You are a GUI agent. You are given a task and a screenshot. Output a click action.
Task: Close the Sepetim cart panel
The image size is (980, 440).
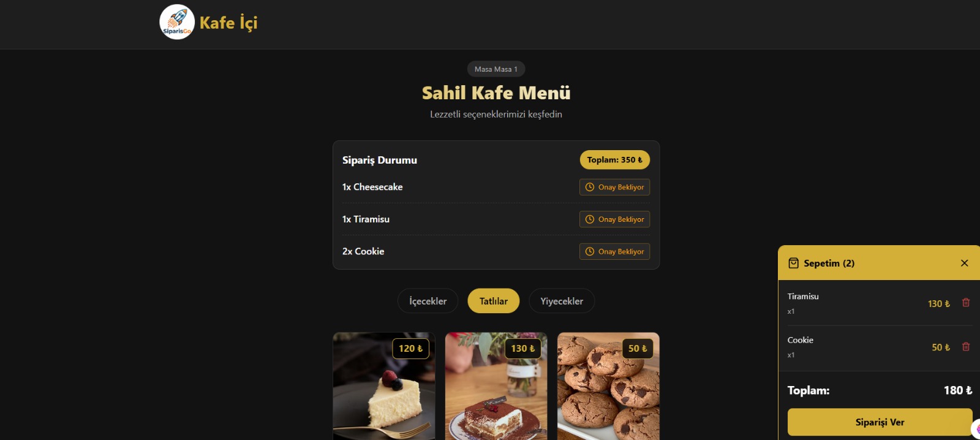click(x=965, y=263)
